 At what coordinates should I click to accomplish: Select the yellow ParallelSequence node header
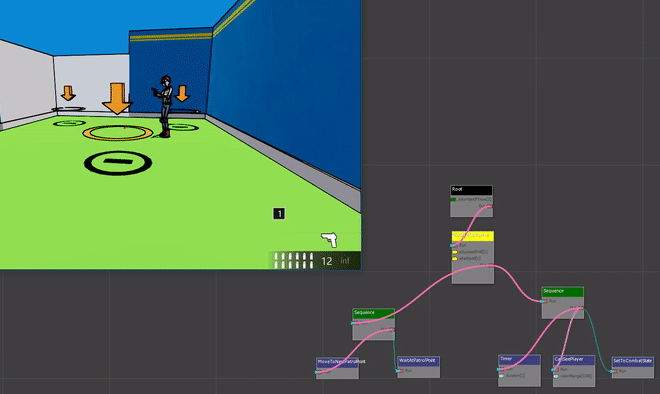point(473,236)
